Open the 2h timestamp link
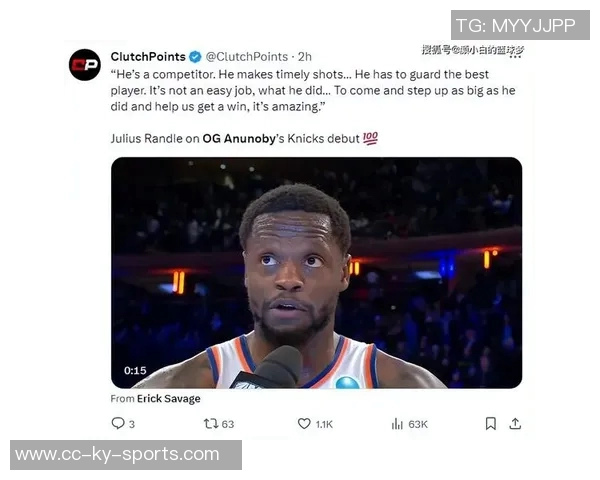 pos(305,57)
